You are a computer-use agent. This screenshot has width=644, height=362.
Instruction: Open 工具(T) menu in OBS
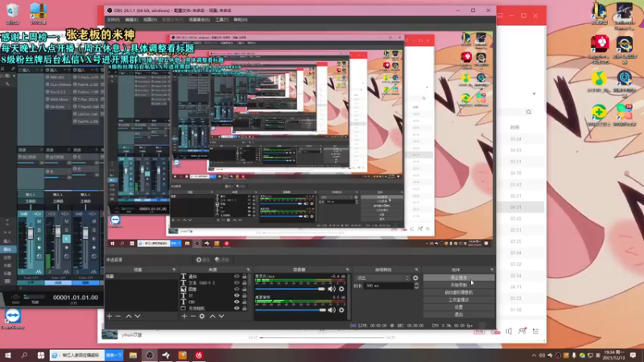click(x=222, y=19)
